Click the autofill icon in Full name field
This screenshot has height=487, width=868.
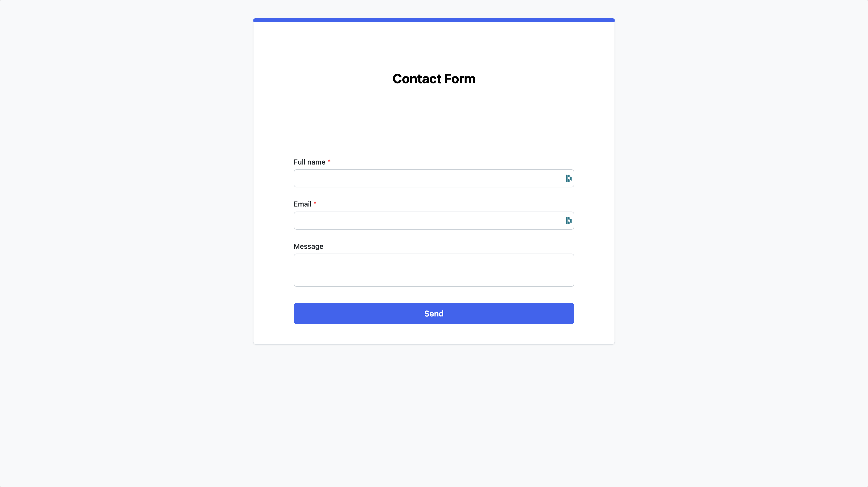[569, 178]
